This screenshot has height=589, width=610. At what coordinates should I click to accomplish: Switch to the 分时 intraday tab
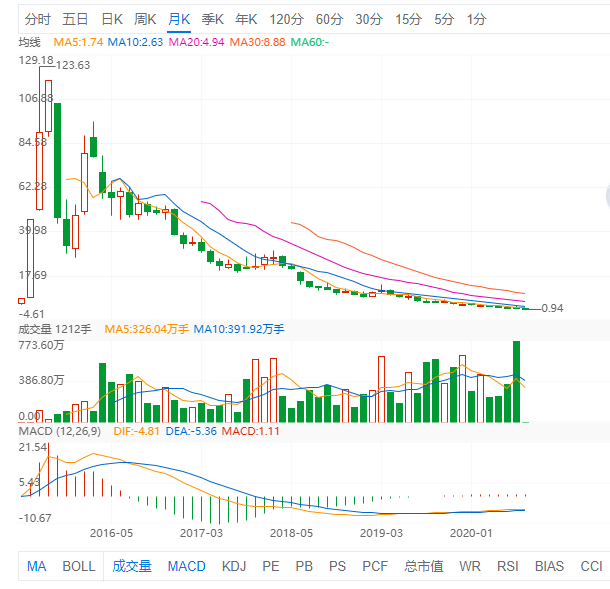pyautogui.click(x=38, y=19)
